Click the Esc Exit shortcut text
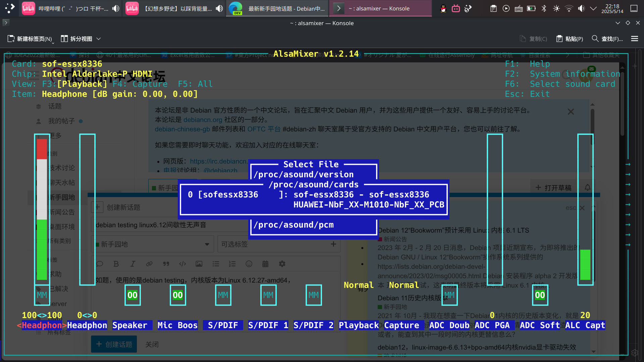644x362 pixels. point(527,94)
